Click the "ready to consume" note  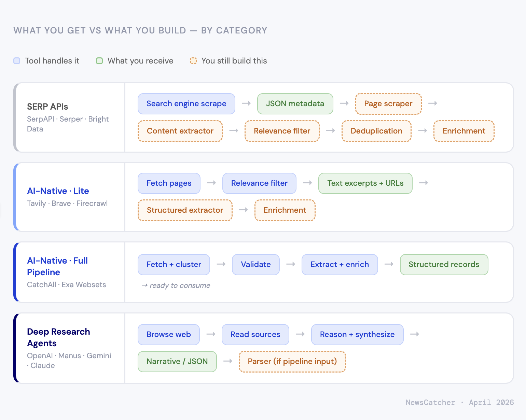[176, 285]
